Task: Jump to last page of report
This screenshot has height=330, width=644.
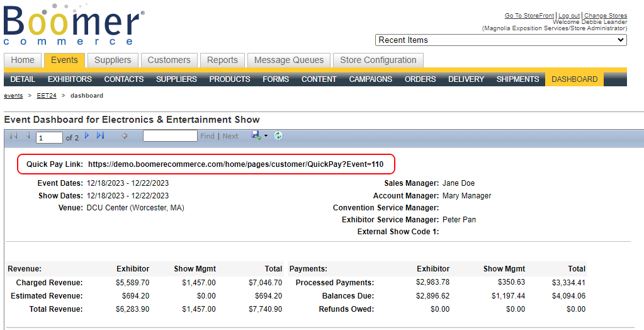Action: [101, 136]
